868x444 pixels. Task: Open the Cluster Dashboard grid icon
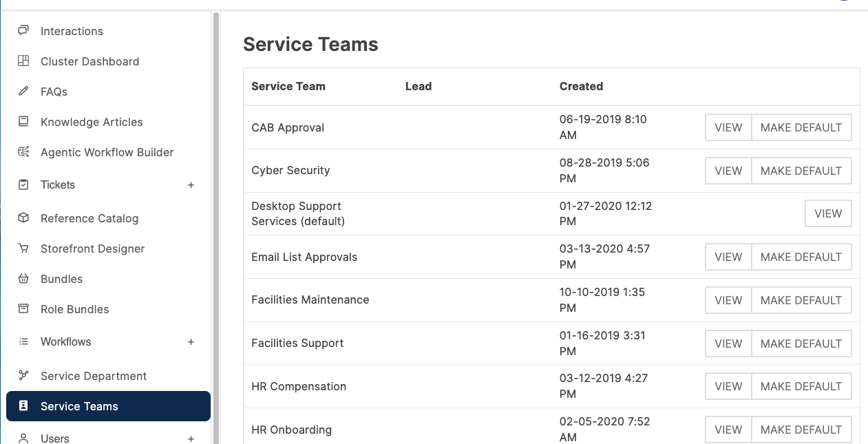[23, 61]
